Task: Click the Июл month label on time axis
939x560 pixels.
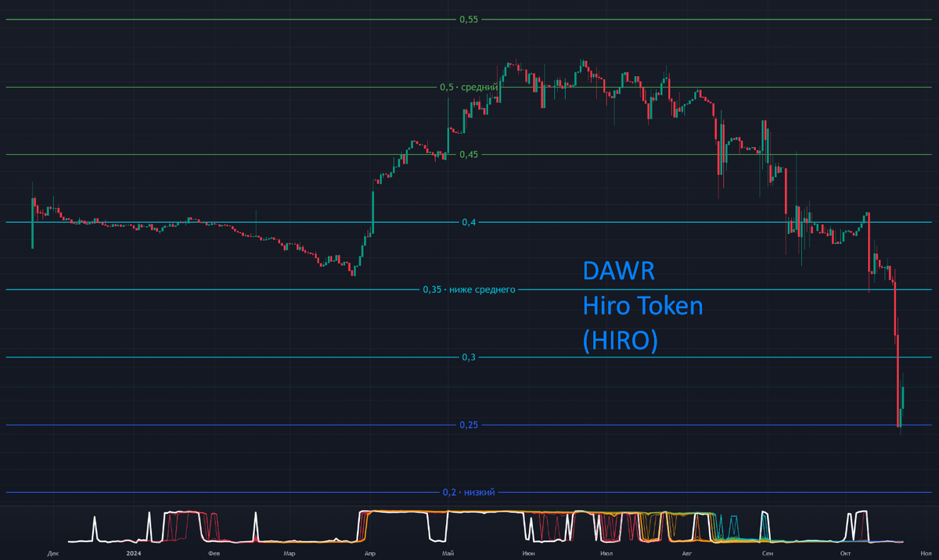Action: tap(606, 553)
